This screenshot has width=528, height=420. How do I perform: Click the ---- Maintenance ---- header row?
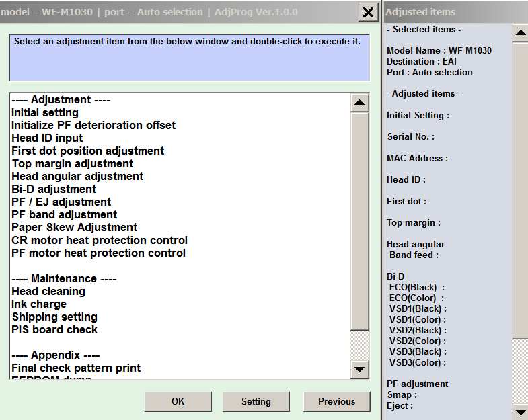[64, 279]
